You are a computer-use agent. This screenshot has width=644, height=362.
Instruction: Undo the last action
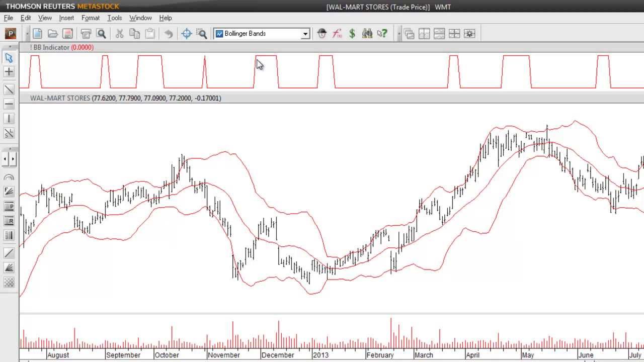click(x=169, y=34)
